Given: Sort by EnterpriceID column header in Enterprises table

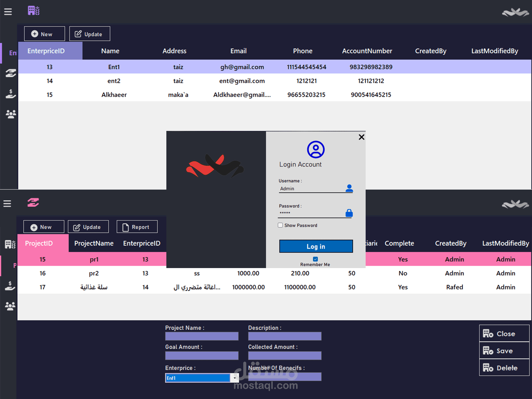Looking at the screenshot, I should point(50,51).
